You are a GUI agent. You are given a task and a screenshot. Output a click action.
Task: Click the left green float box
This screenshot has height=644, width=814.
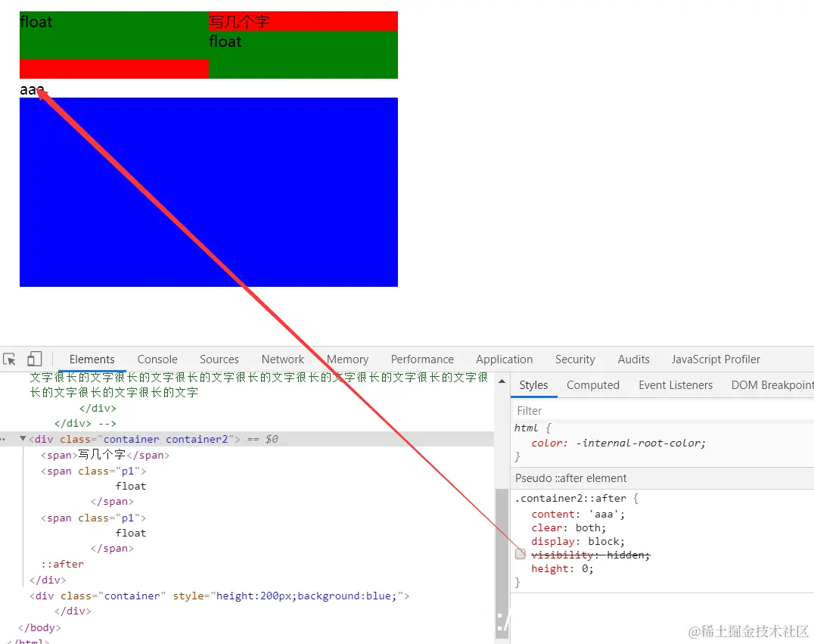pyautogui.click(x=114, y=36)
